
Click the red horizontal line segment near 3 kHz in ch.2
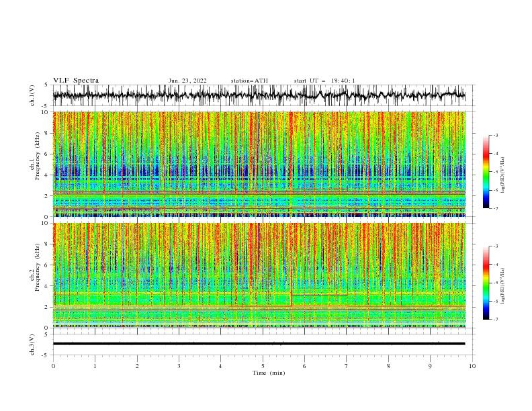(x=319, y=295)
